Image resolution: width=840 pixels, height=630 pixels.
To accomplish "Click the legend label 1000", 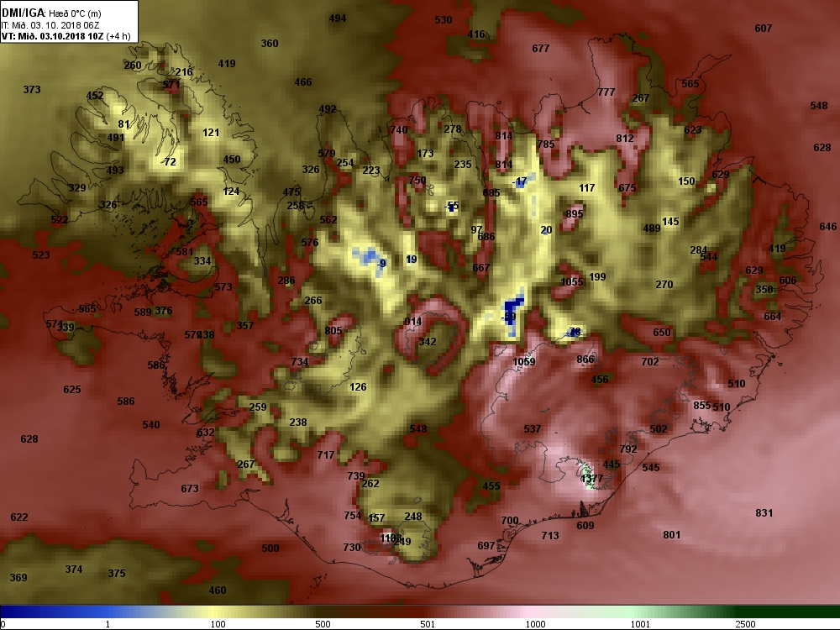I will (535, 624).
